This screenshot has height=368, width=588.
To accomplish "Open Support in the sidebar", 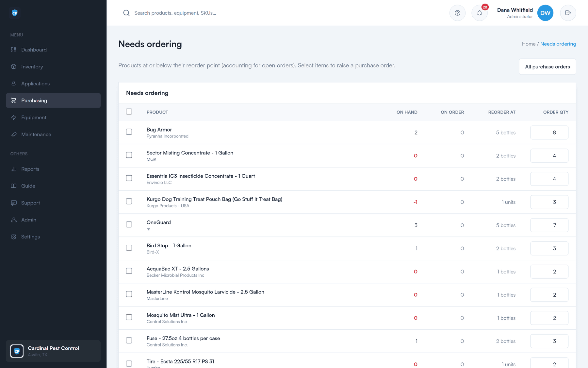I will pos(53,203).
